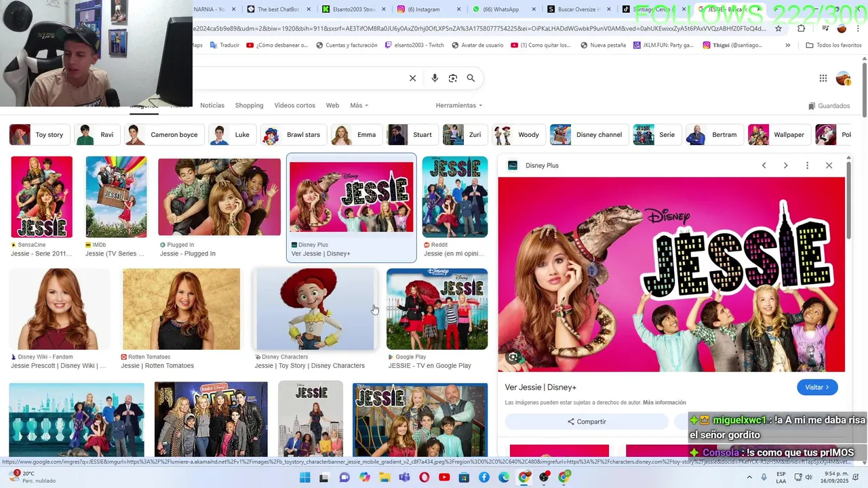The height and width of the screenshot is (488, 868).
Task: Open Facebook icon in the taskbar
Action: 484,477
